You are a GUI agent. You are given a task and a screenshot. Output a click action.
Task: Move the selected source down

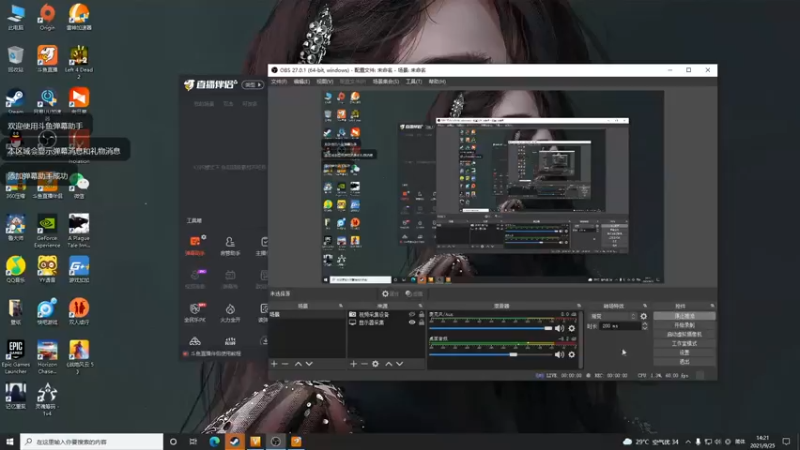tap(399, 364)
